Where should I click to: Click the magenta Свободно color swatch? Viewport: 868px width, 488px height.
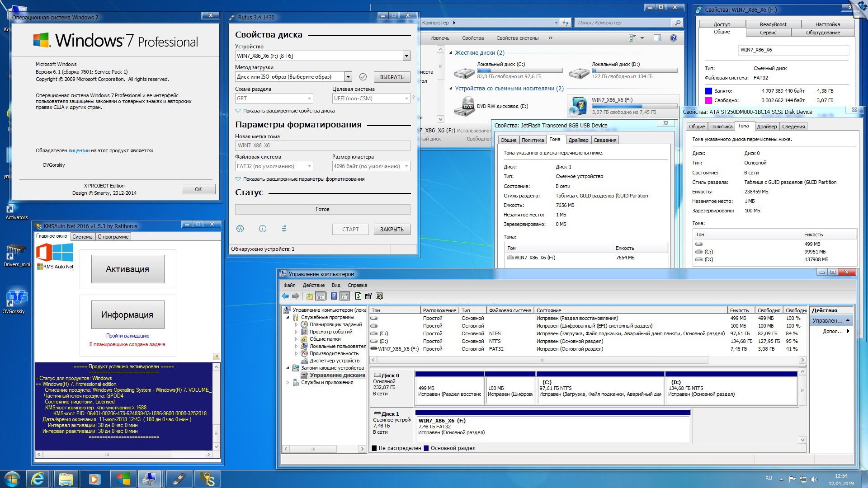click(x=708, y=100)
